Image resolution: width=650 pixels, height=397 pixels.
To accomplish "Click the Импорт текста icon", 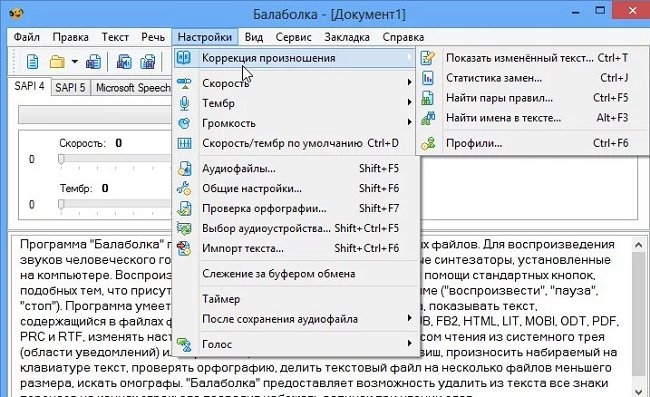I will 184,248.
